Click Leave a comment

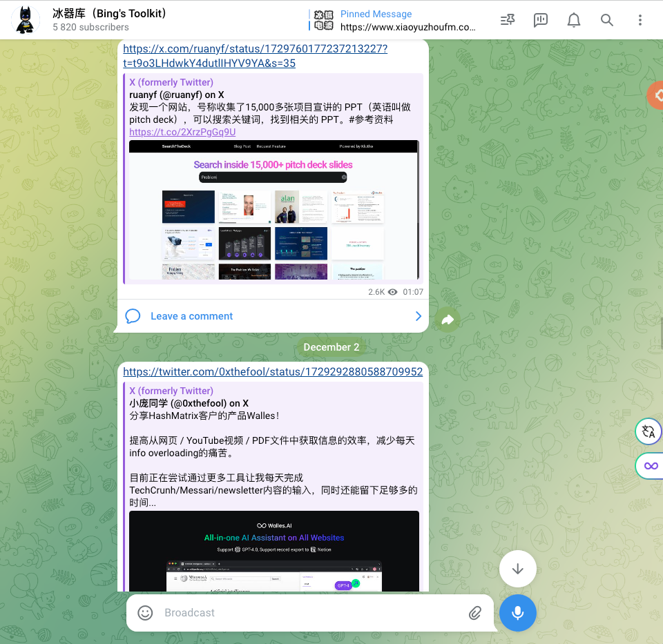191,315
